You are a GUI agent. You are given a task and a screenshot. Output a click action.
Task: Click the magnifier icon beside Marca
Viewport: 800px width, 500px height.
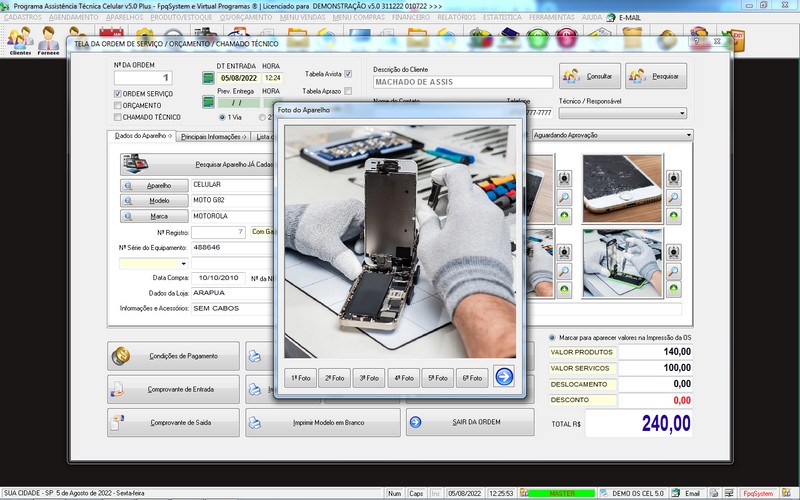pos(129,216)
